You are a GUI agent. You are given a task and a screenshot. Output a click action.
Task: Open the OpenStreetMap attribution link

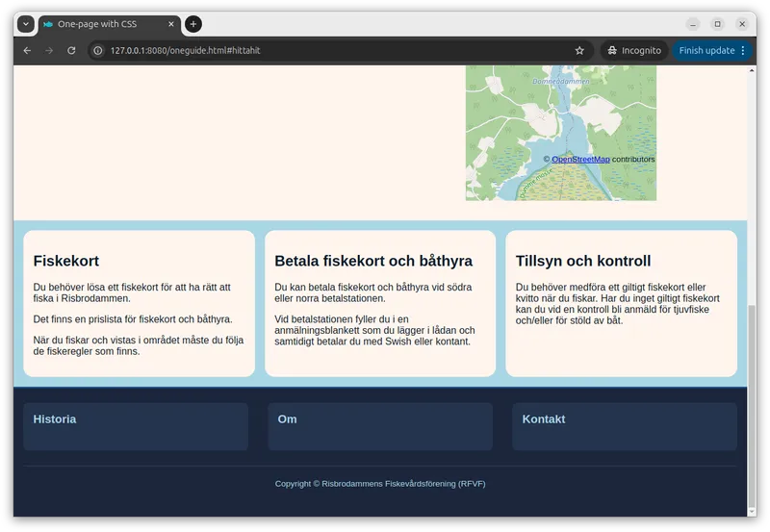(580, 160)
